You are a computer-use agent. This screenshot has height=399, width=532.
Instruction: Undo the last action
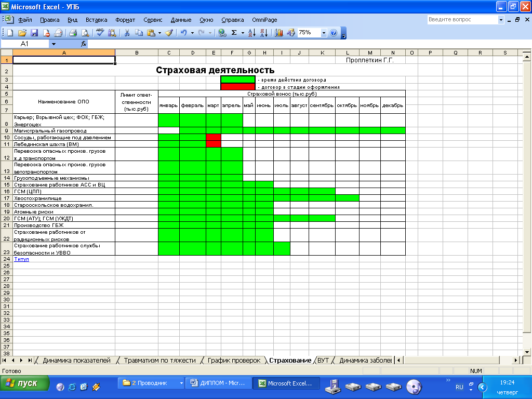pos(184,33)
